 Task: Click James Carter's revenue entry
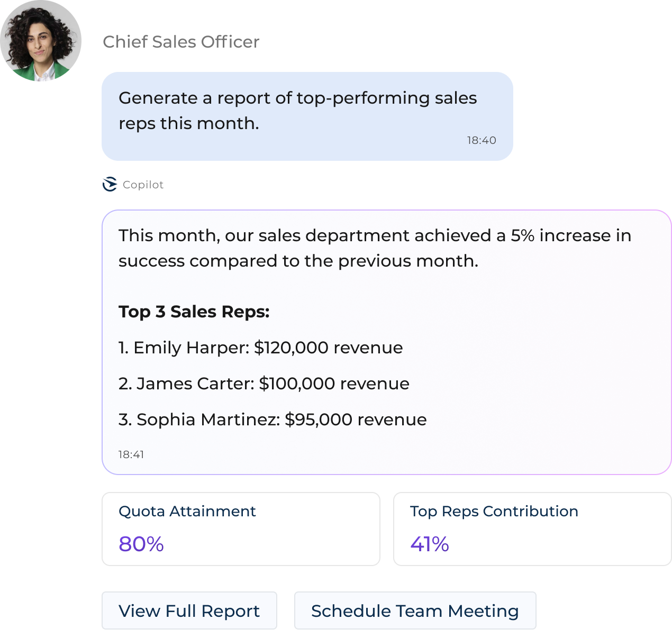(x=264, y=384)
